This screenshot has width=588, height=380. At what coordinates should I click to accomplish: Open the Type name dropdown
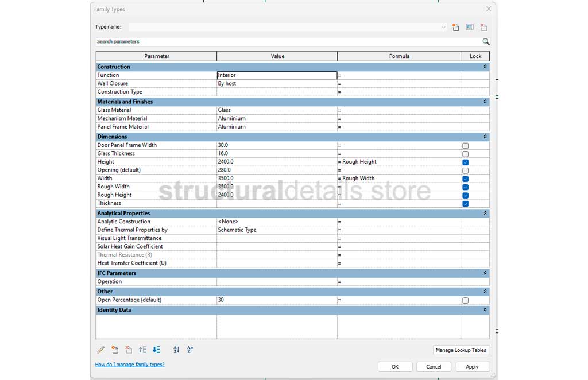[443, 27]
